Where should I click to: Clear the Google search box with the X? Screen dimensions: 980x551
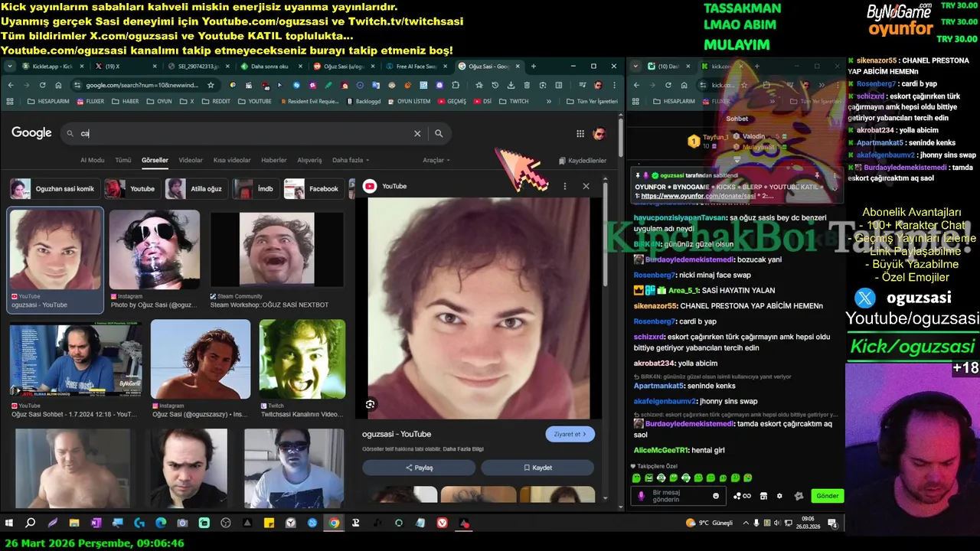click(417, 133)
